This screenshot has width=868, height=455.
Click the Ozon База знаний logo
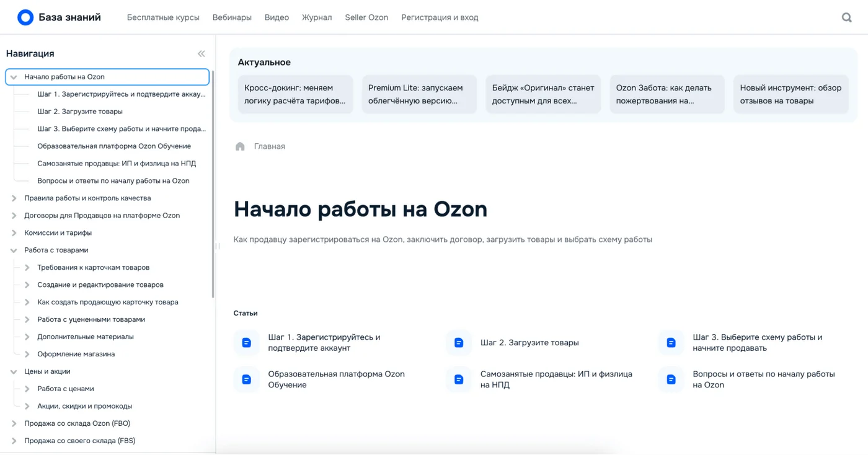click(25, 17)
